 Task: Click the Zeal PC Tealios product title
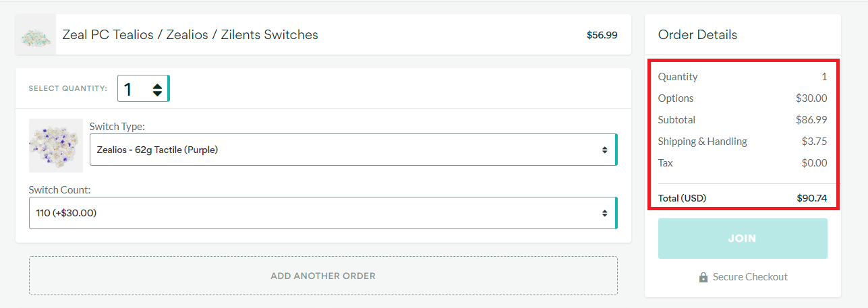(x=190, y=34)
